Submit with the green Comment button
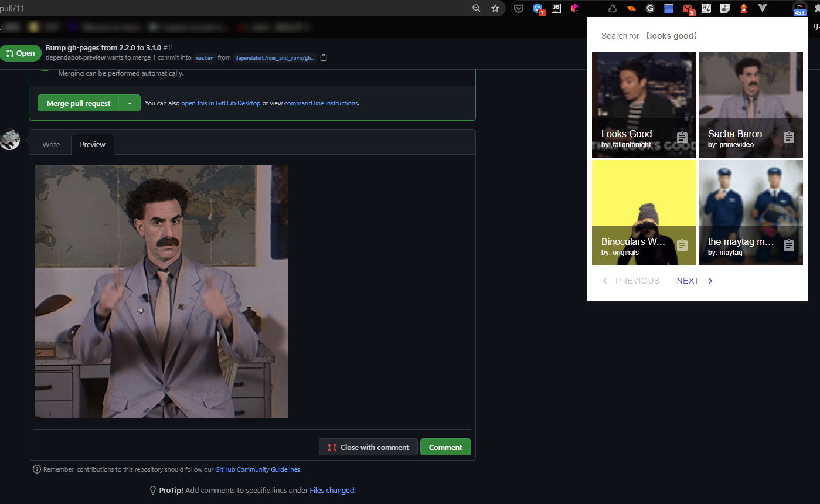 click(x=445, y=447)
